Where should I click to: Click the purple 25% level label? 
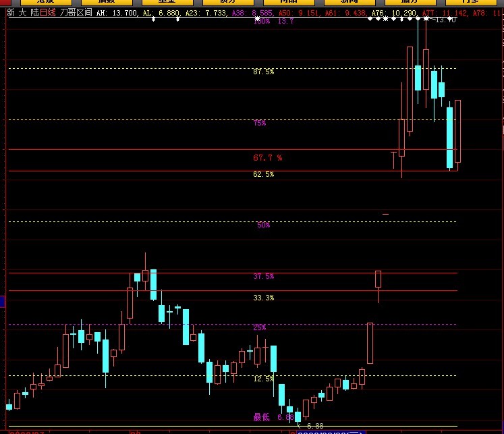tap(260, 327)
